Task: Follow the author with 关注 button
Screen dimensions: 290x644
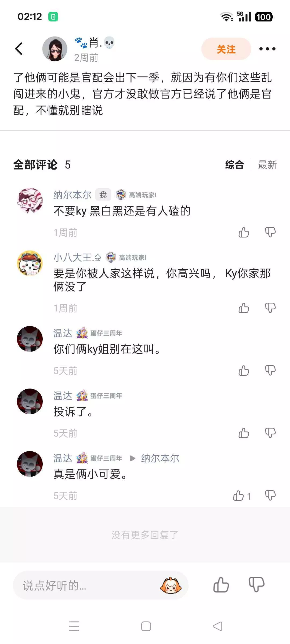Action: [226, 49]
